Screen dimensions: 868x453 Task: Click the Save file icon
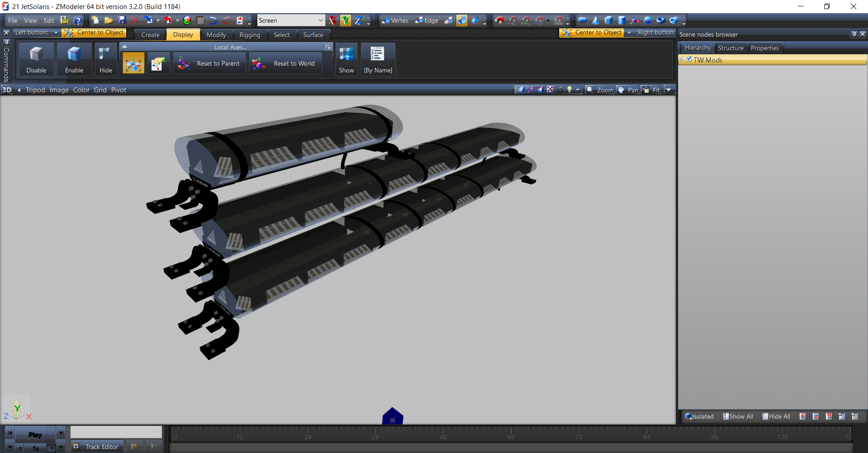pyautogui.click(x=122, y=20)
